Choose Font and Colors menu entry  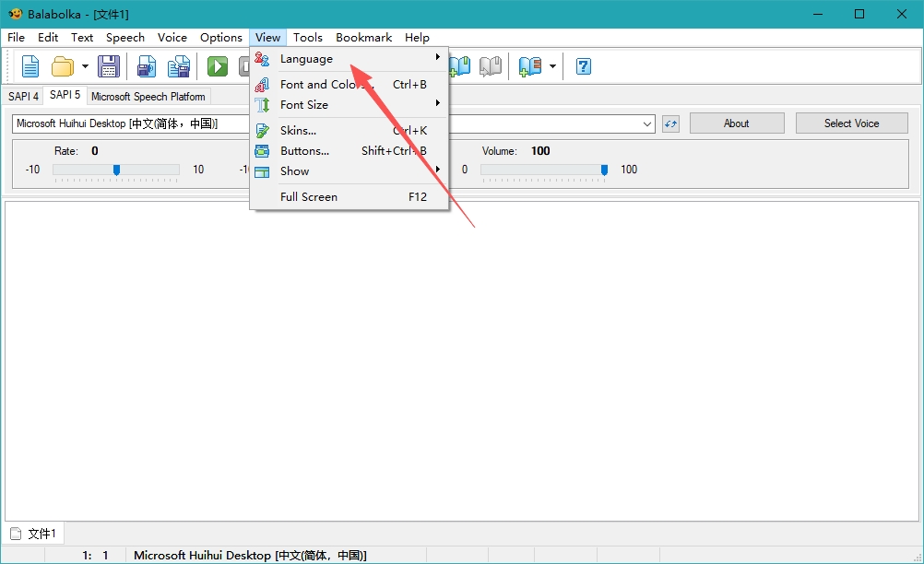349,84
